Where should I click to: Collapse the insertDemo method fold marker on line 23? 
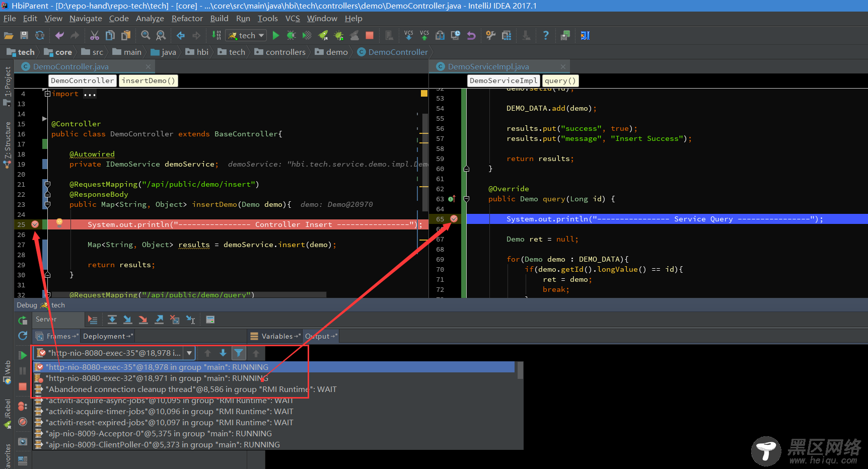[47, 204]
